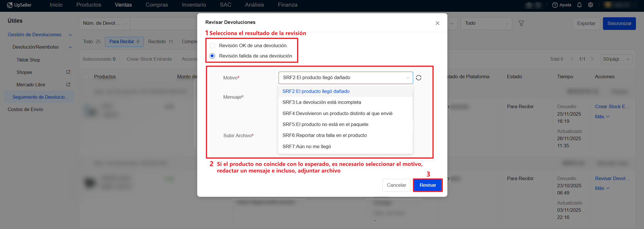644x229 pixels.
Task: Collapse the Gestión de Devoluciones section
Action: tap(70, 35)
